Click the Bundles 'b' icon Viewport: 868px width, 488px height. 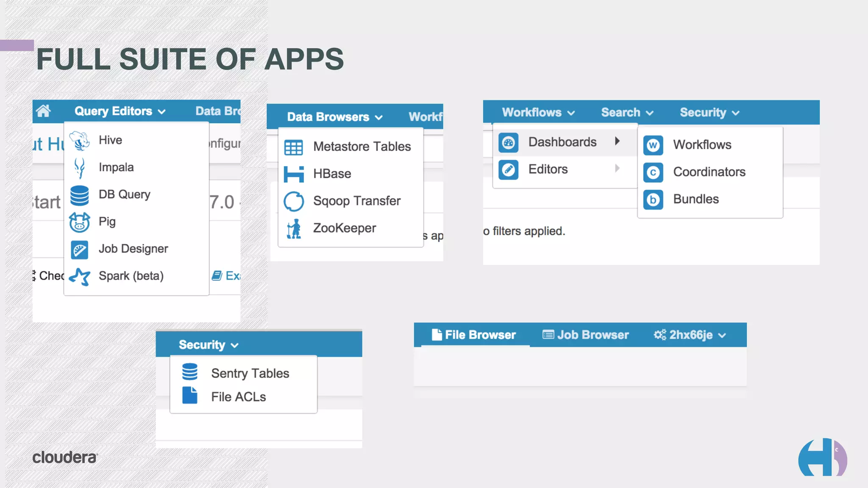[x=653, y=200]
